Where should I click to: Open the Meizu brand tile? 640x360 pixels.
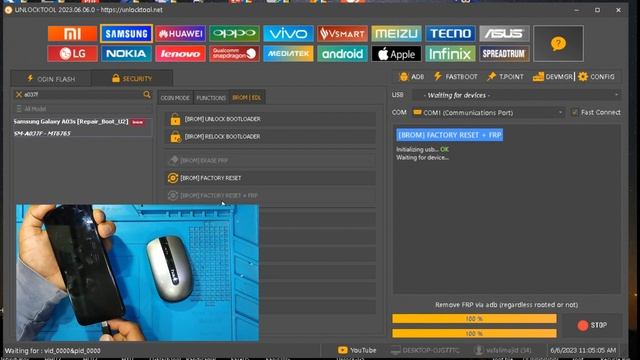pos(396,33)
